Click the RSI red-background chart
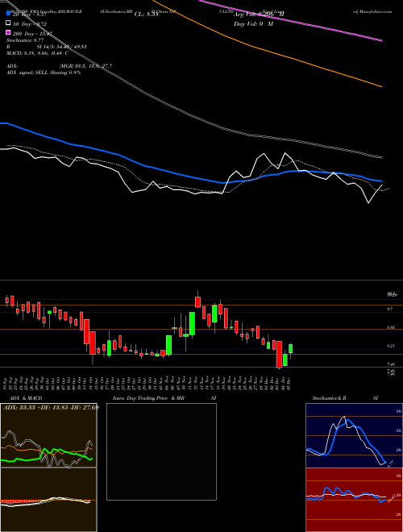 coord(354,500)
